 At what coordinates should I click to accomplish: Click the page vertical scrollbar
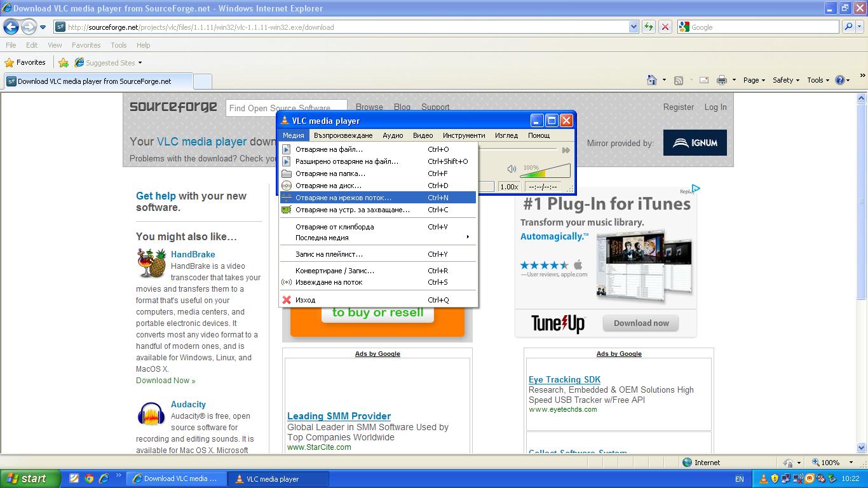[x=862, y=273]
